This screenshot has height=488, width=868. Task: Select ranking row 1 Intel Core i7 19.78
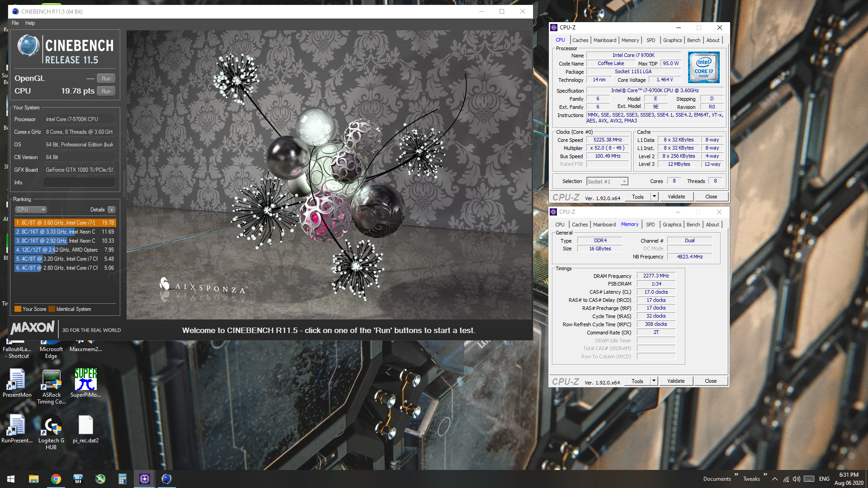pos(66,223)
